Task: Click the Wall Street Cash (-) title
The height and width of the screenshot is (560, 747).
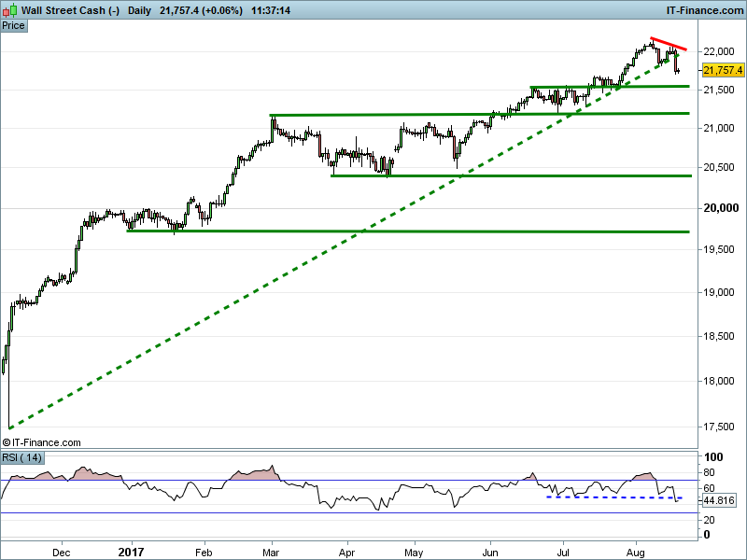Action: [x=70, y=10]
